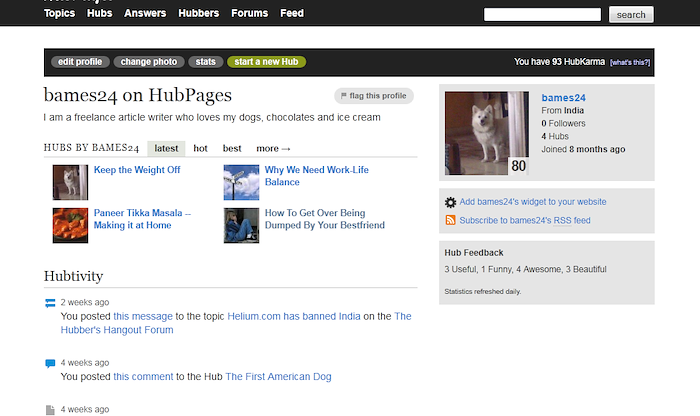
Task: Click the '4 Hubs' count text
Action: 555,137
